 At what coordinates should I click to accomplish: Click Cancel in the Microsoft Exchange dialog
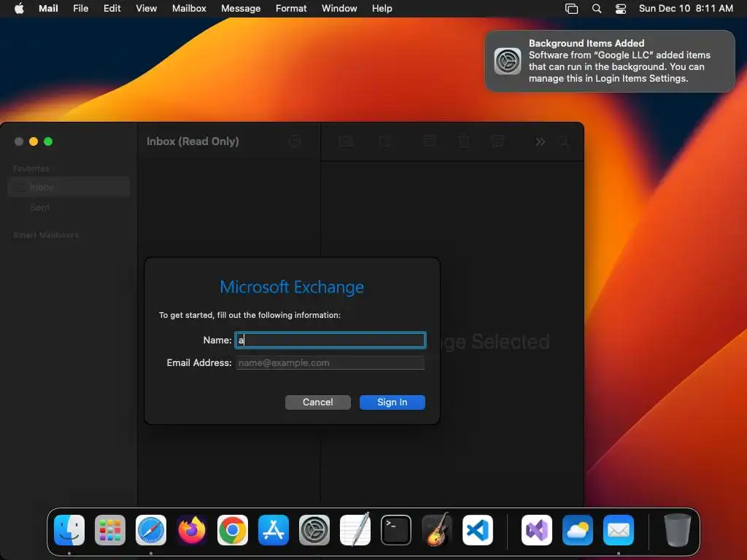click(x=318, y=402)
